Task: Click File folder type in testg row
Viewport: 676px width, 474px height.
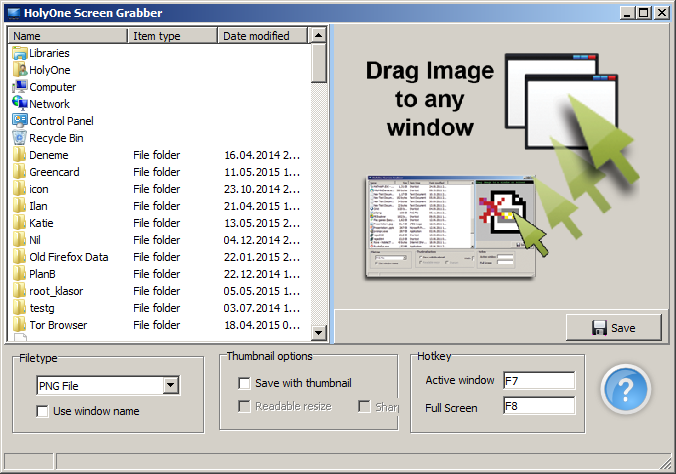Action: (x=156, y=308)
